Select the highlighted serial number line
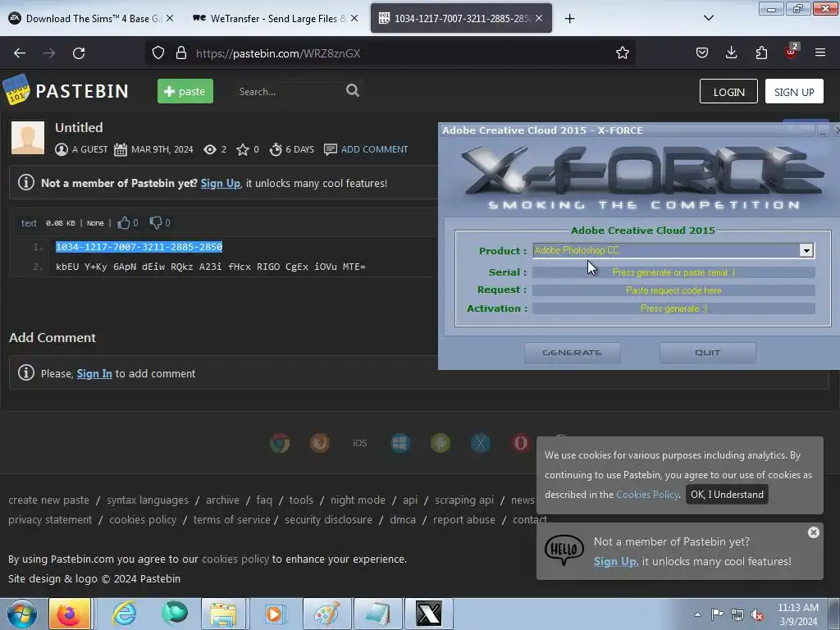Image resolution: width=840 pixels, height=630 pixels. click(139, 246)
